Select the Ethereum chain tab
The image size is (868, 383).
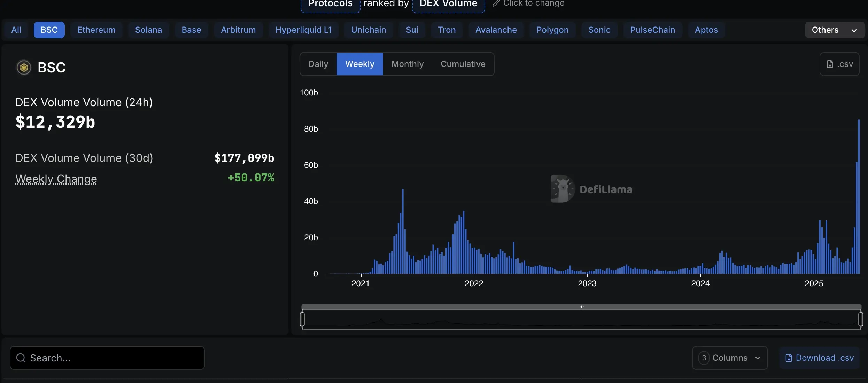96,30
